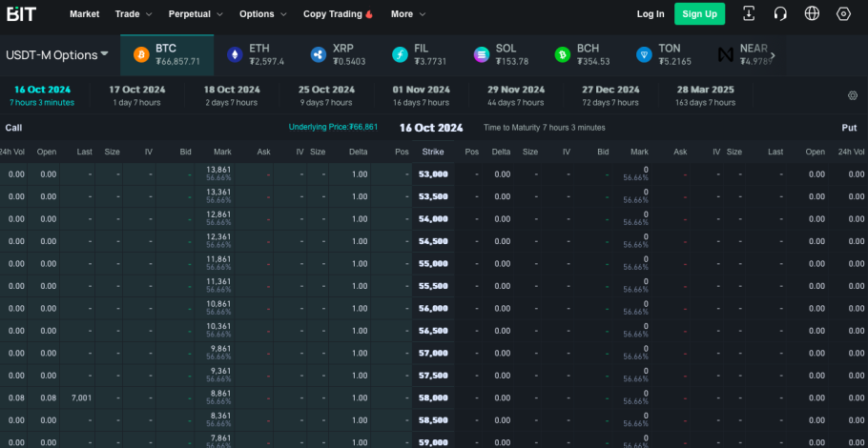Image resolution: width=868 pixels, height=448 pixels.
Task: Select the BTC coin tab
Action: [x=167, y=54]
